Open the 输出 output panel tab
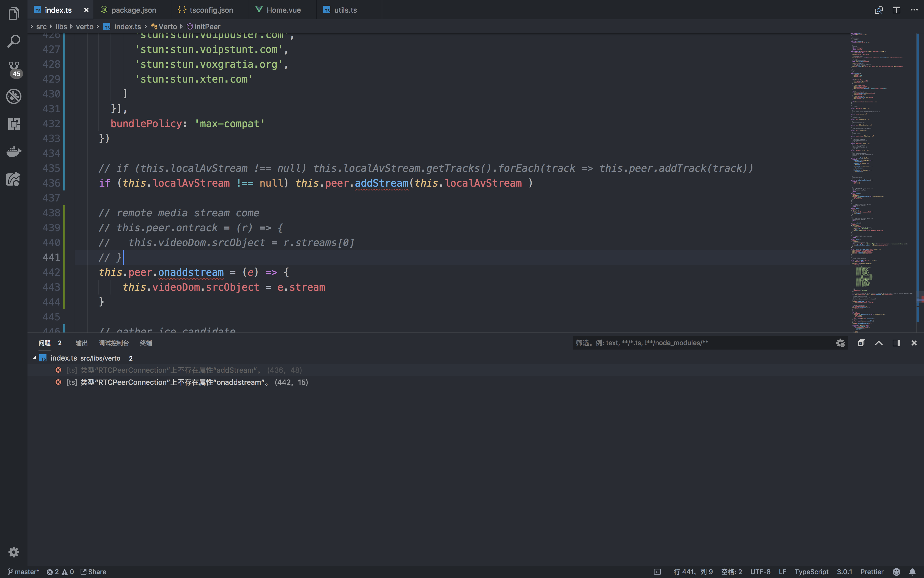This screenshot has height=578, width=924. (x=82, y=343)
